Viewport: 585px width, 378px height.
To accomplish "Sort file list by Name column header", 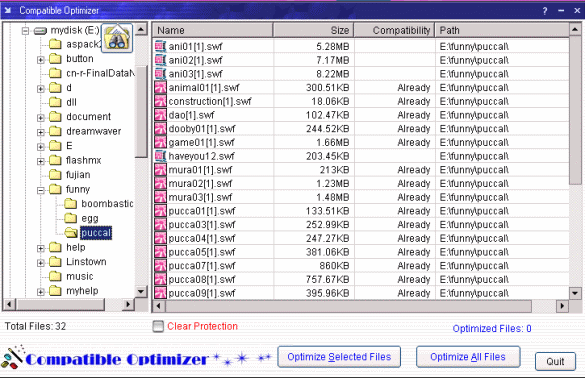I will [x=213, y=30].
